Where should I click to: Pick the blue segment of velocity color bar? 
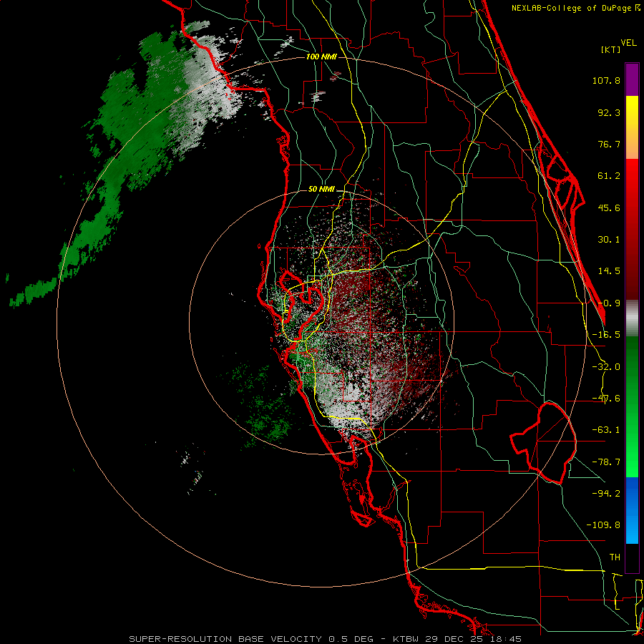(632, 510)
